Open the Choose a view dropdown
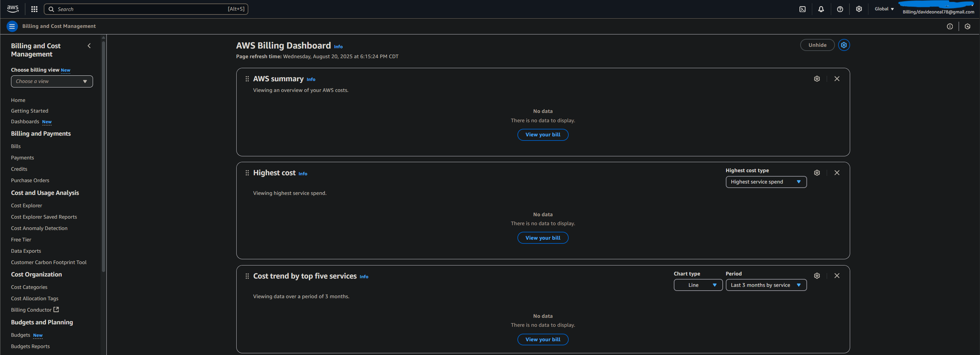This screenshot has width=980, height=355. 52,81
